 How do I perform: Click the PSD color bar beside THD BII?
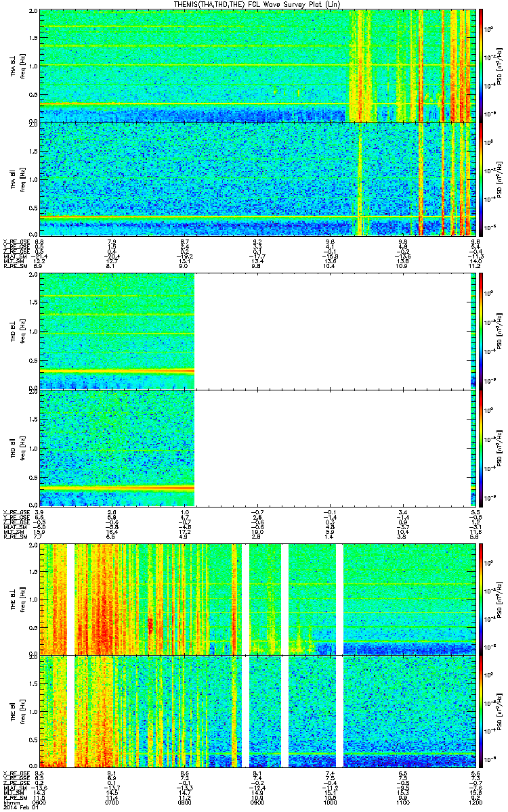(482, 447)
